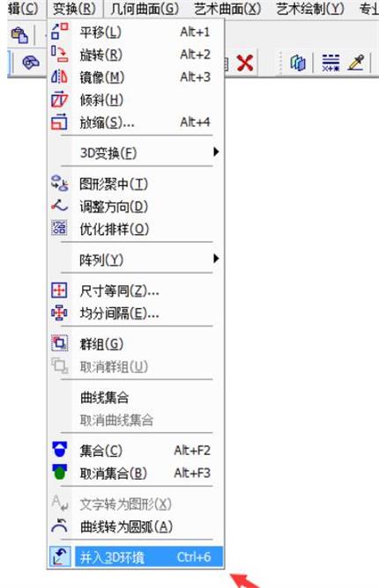The image size is (379, 588).
Task: Expand the 阵列(Y) submenu arrow
Action: pos(216,259)
